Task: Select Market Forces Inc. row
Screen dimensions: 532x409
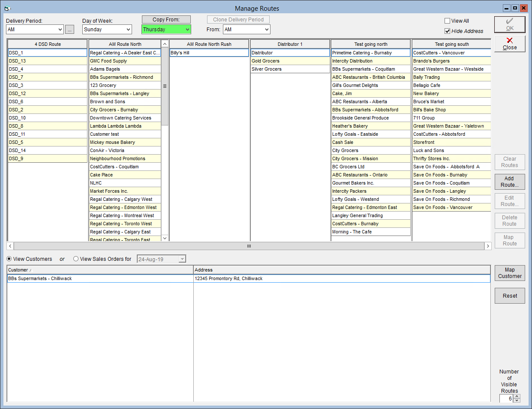Action: pyautogui.click(x=125, y=191)
